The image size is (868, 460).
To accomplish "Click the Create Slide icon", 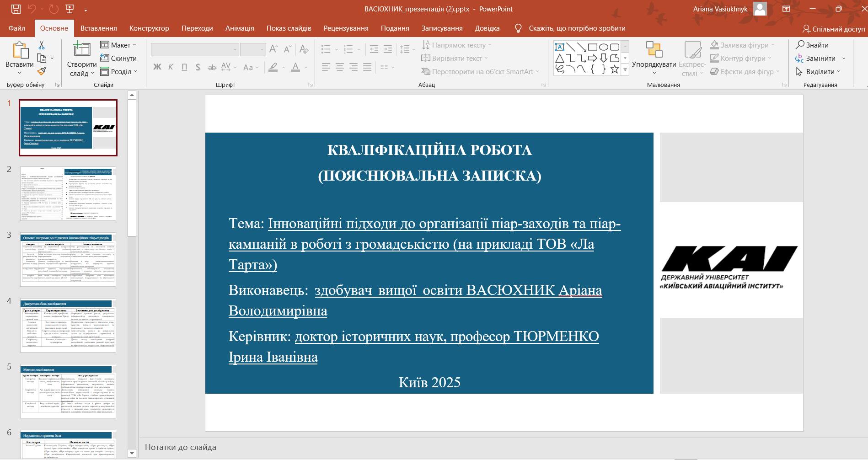I will click(81, 49).
